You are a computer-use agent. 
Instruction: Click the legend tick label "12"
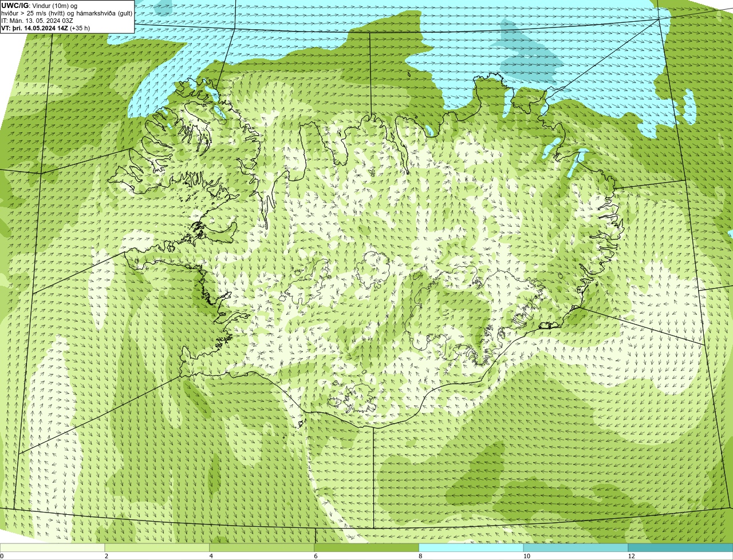[630, 556]
